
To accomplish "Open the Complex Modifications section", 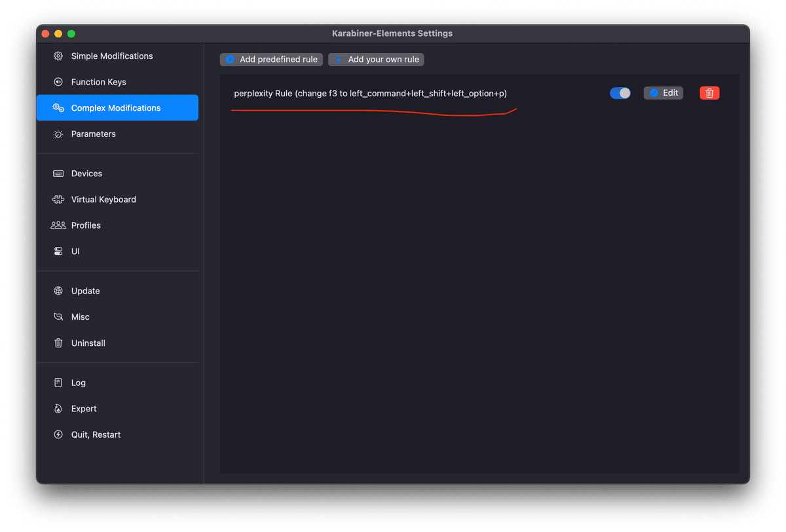I will tap(116, 108).
